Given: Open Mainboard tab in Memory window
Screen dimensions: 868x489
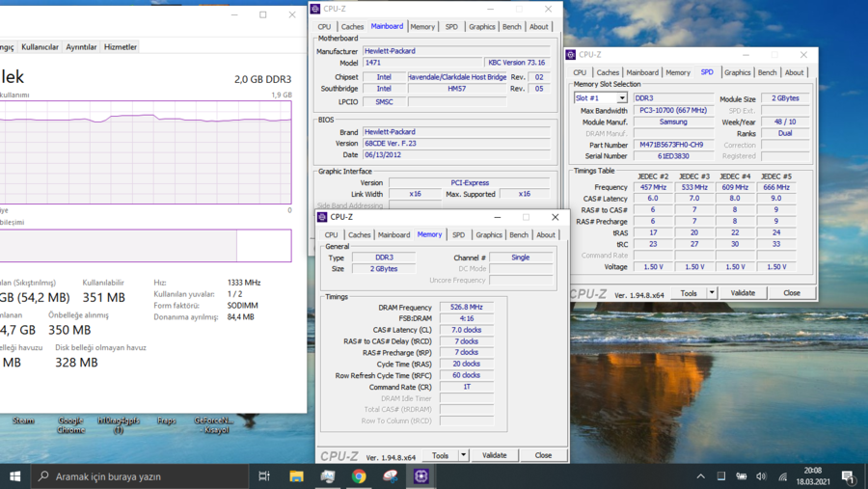Looking at the screenshot, I should pos(393,234).
